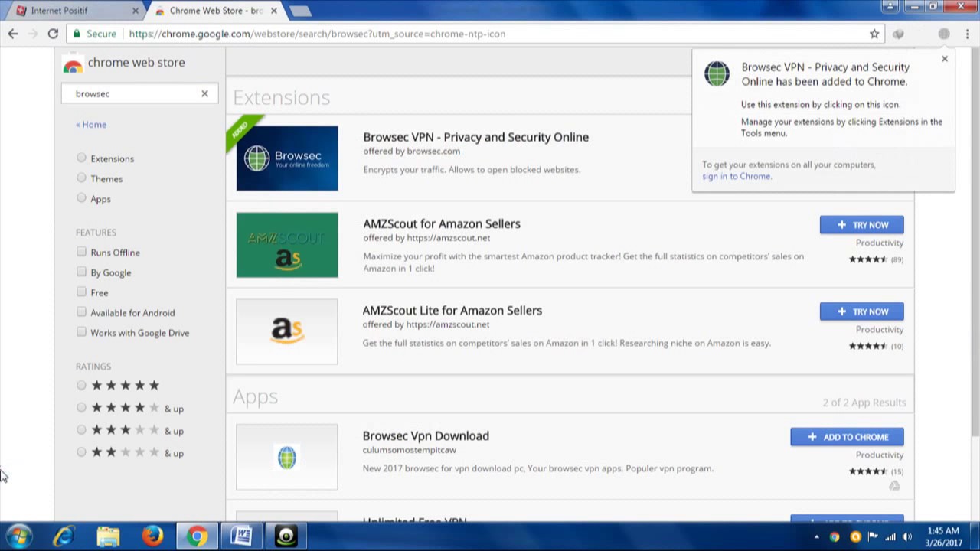Select Themes radio filter
This screenshot has height=551, width=980.
click(81, 178)
